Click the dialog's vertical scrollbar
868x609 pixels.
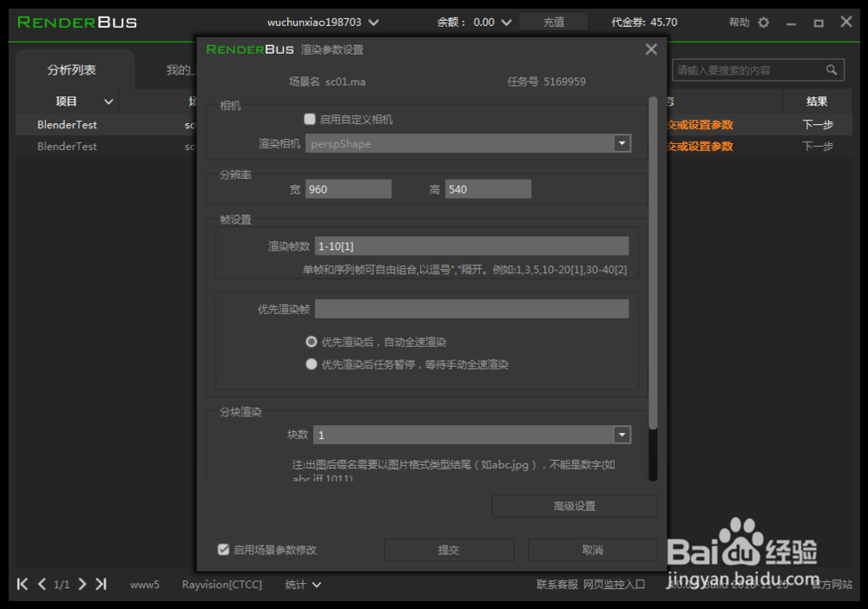tap(653, 263)
